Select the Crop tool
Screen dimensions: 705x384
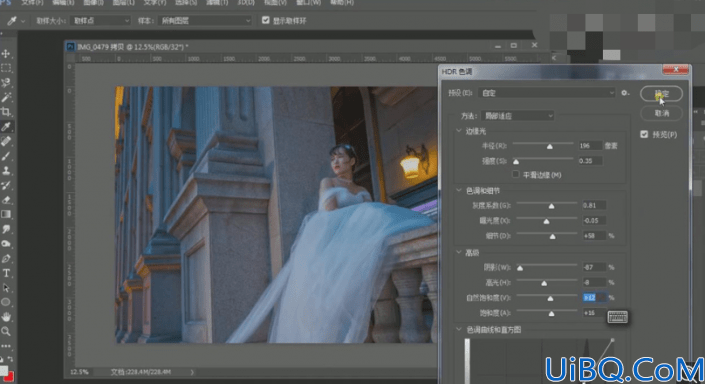coord(6,112)
